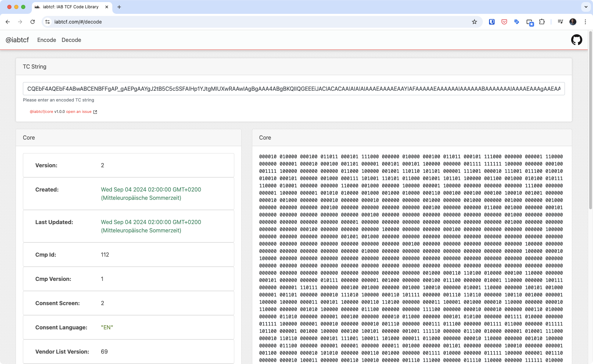593x364 pixels.
Task: Click the 'open an issue' link
Action: click(x=79, y=112)
